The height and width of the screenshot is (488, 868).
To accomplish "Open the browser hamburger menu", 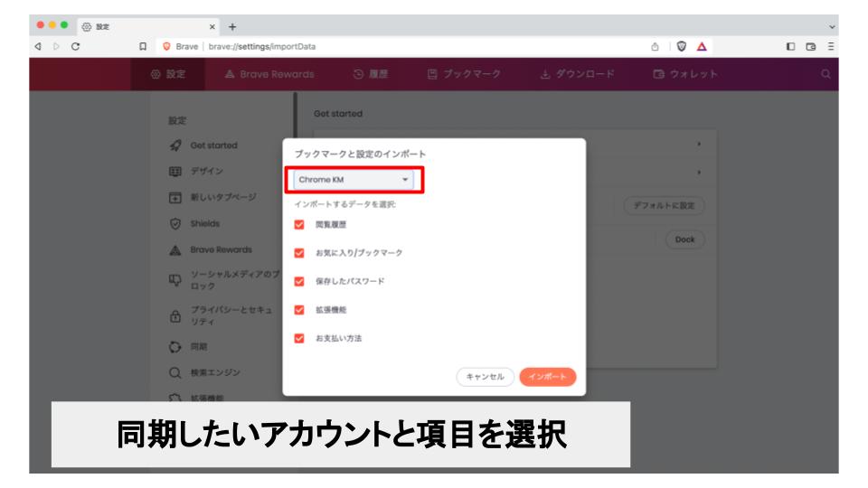I will (831, 46).
